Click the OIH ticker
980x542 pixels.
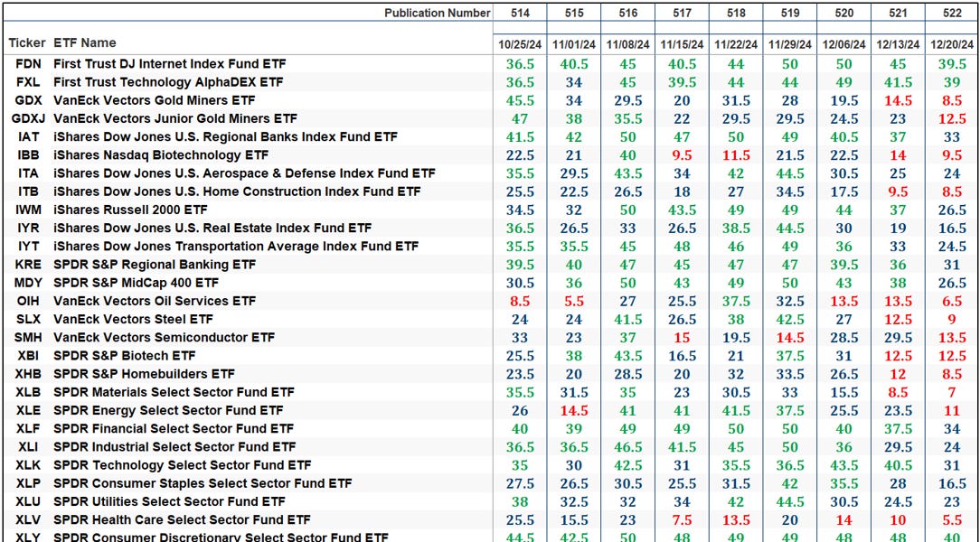[x=29, y=301]
